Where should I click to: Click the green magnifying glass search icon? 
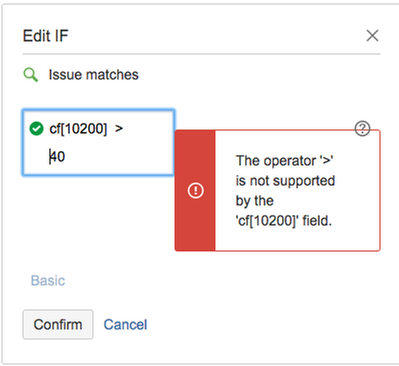point(31,75)
